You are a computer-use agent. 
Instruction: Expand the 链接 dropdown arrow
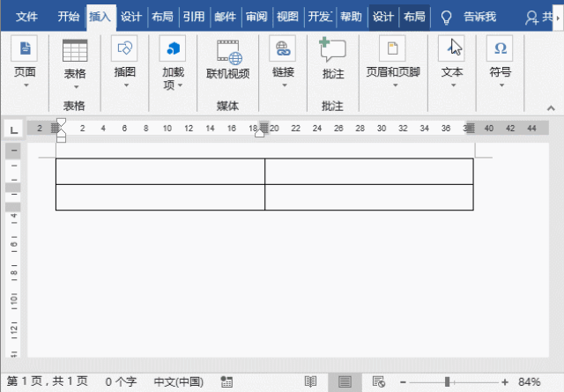pos(285,85)
